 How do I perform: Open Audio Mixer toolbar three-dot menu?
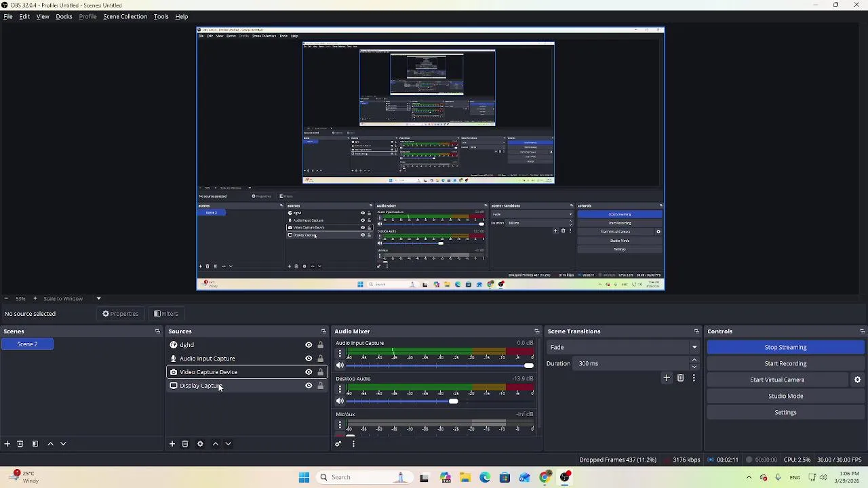coord(353,444)
